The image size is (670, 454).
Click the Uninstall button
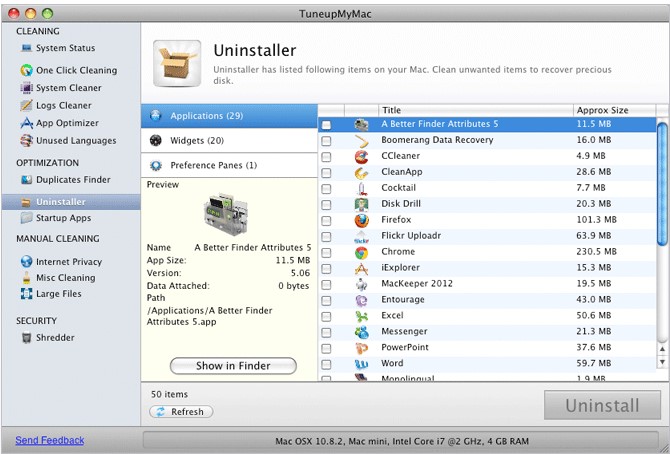click(602, 405)
